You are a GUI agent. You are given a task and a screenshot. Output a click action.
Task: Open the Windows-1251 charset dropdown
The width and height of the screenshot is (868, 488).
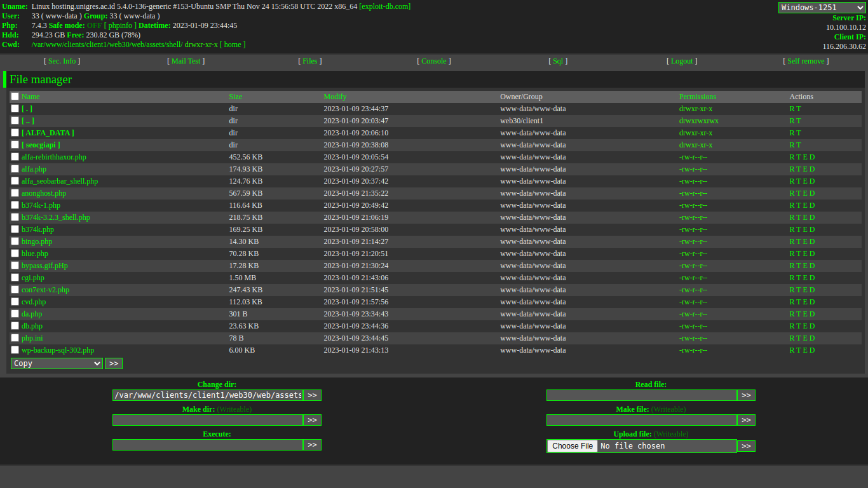(822, 8)
